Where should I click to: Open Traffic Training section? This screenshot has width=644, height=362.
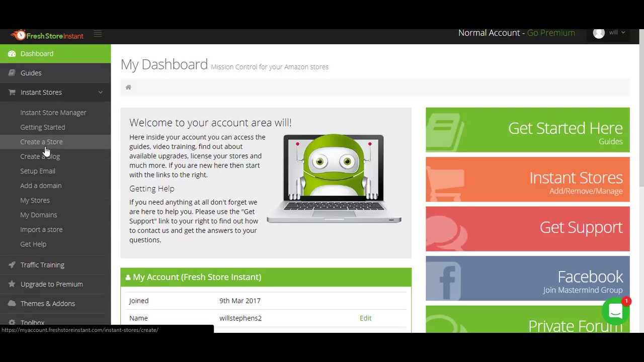point(55,265)
